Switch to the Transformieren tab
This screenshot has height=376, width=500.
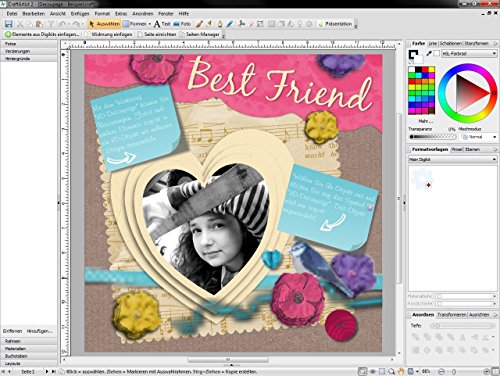click(x=452, y=315)
